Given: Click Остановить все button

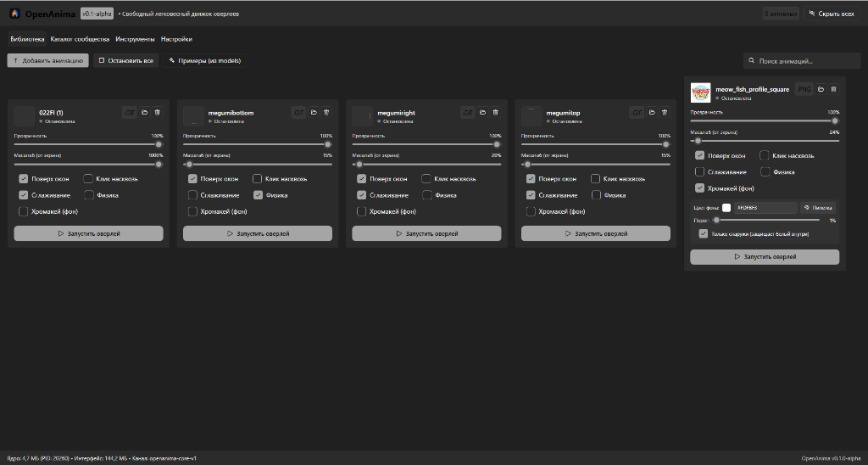Looking at the screenshot, I should (x=126, y=60).
